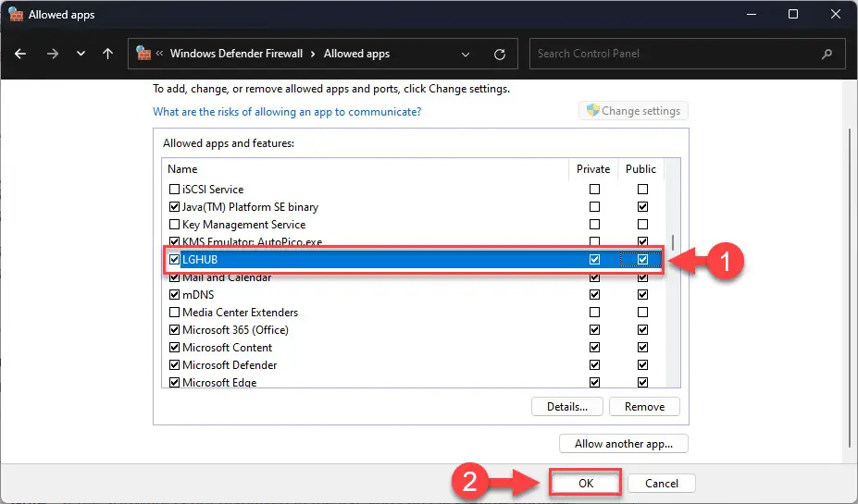Click the window's right scrollbar
The image size is (858, 504).
pos(850,288)
